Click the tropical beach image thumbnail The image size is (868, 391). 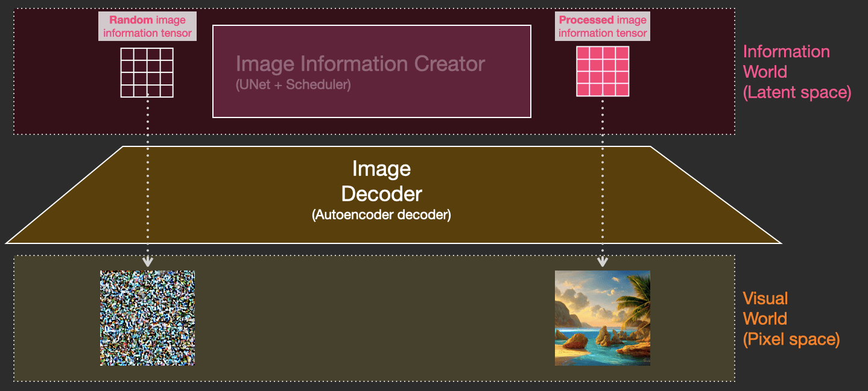(x=602, y=317)
